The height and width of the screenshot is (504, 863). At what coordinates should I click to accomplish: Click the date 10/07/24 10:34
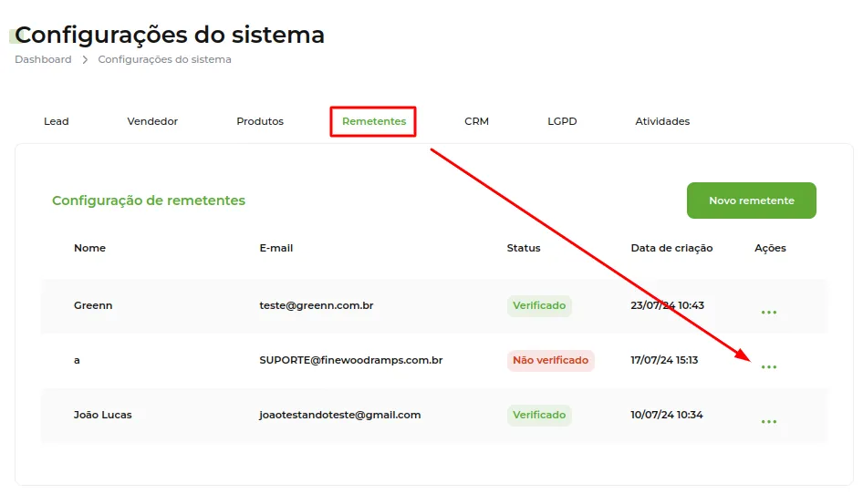[667, 415]
